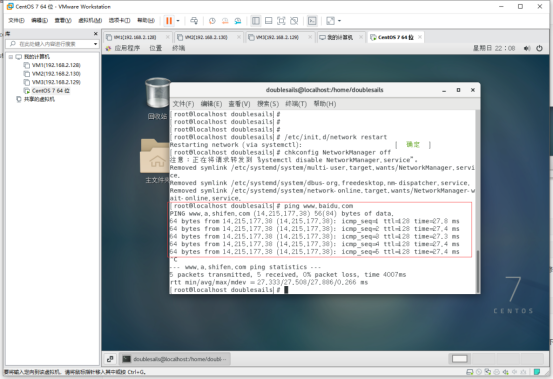Switch to Unity mode

pos(294,21)
